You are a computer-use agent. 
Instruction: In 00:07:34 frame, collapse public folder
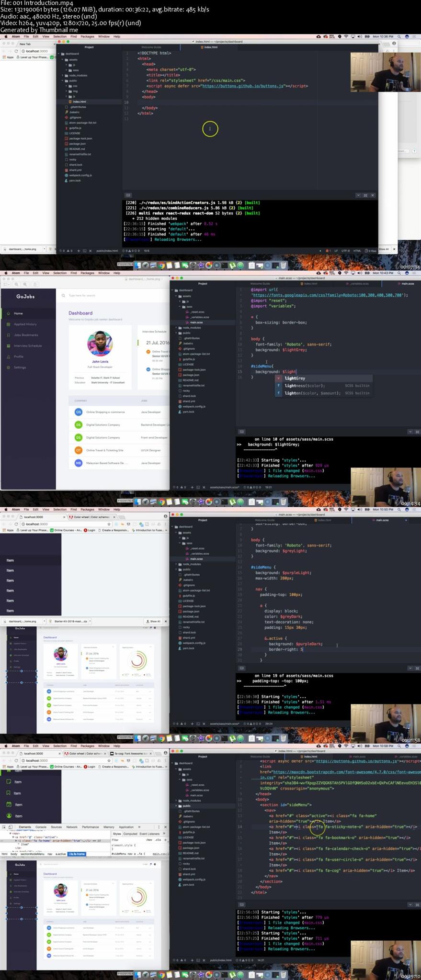point(62,81)
